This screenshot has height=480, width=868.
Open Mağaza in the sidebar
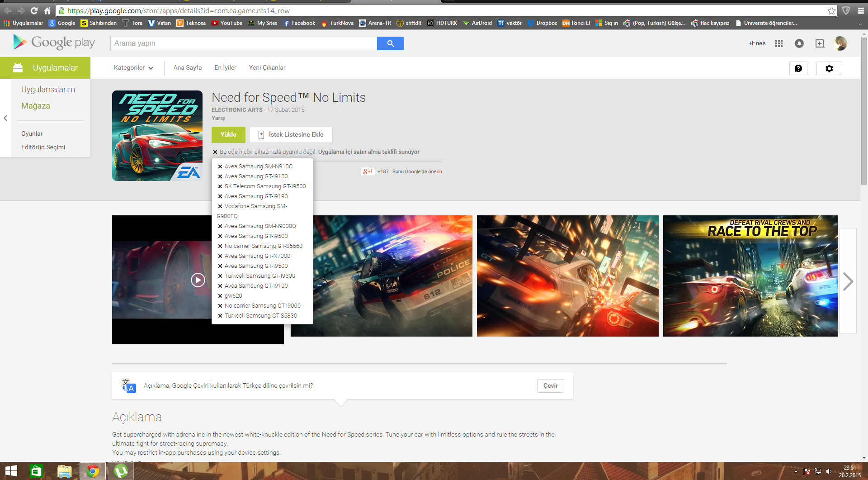click(36, 106)
